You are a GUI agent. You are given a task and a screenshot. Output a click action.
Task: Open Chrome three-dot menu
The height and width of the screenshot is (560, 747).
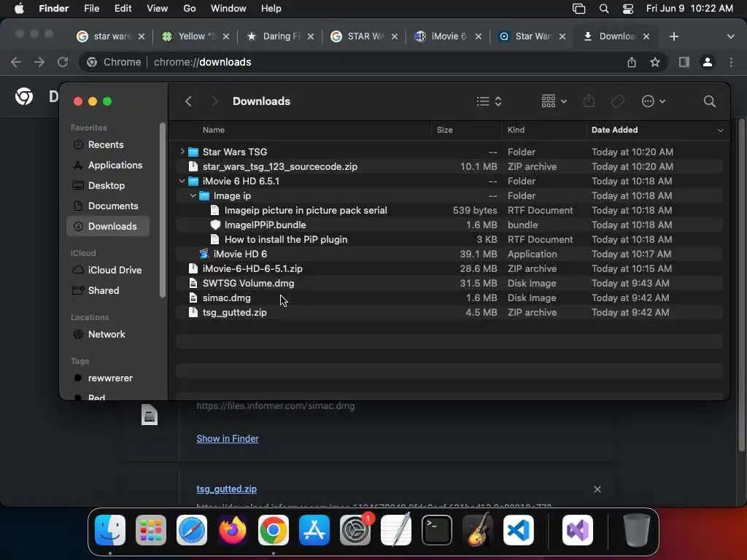(x=731, y=62)
